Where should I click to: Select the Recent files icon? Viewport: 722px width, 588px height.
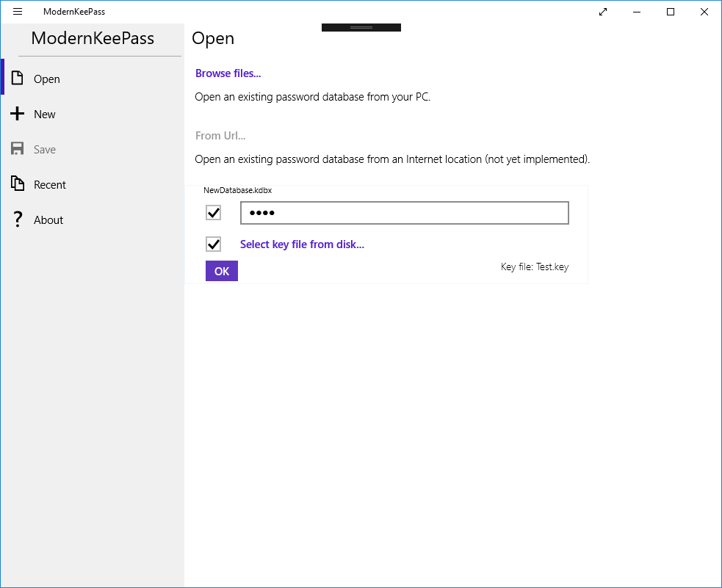[x=18, y=184]
